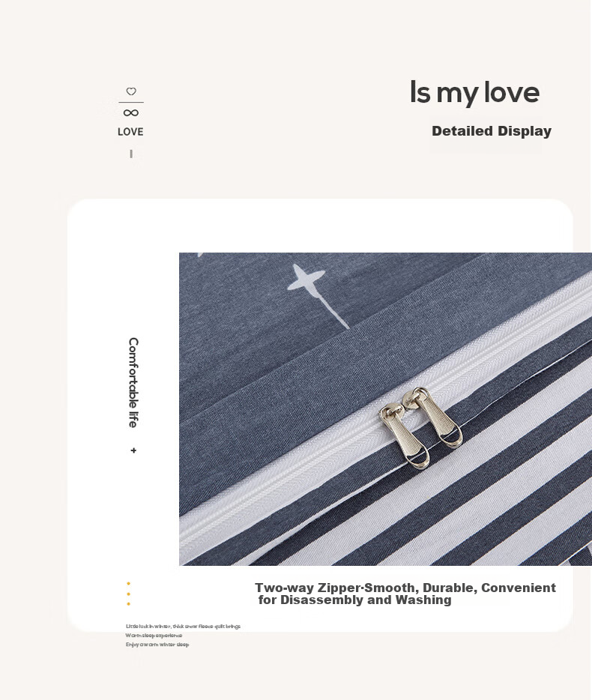592x700 pixels.
Task: Click the infinity symbol icon
Action: 131,113
